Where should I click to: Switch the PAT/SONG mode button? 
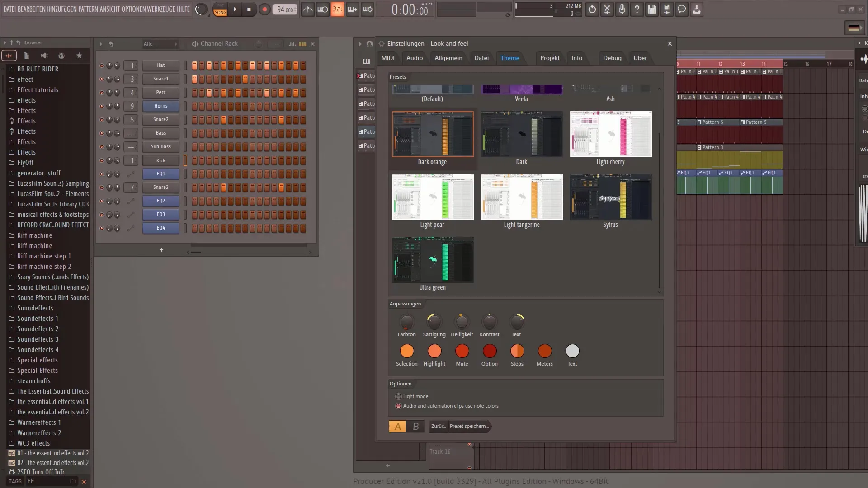click(220, 9)
